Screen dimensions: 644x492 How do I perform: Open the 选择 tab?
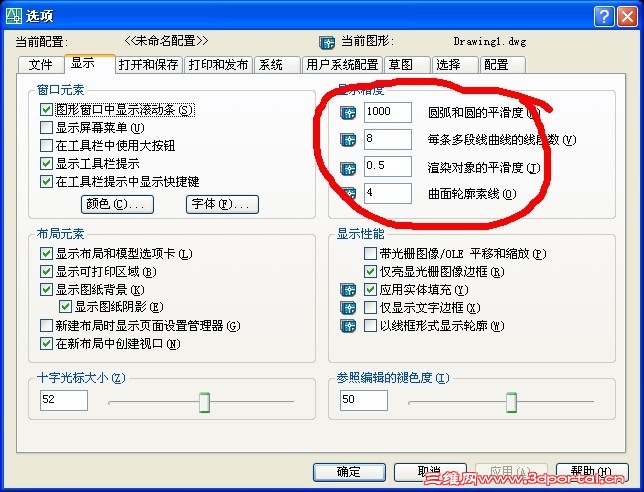pos(455,64)
